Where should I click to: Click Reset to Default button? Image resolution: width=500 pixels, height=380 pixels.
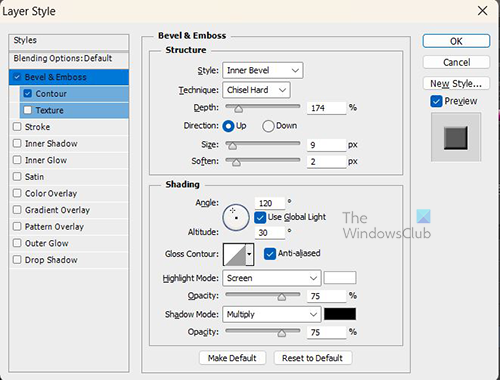[x=313, y=358]
